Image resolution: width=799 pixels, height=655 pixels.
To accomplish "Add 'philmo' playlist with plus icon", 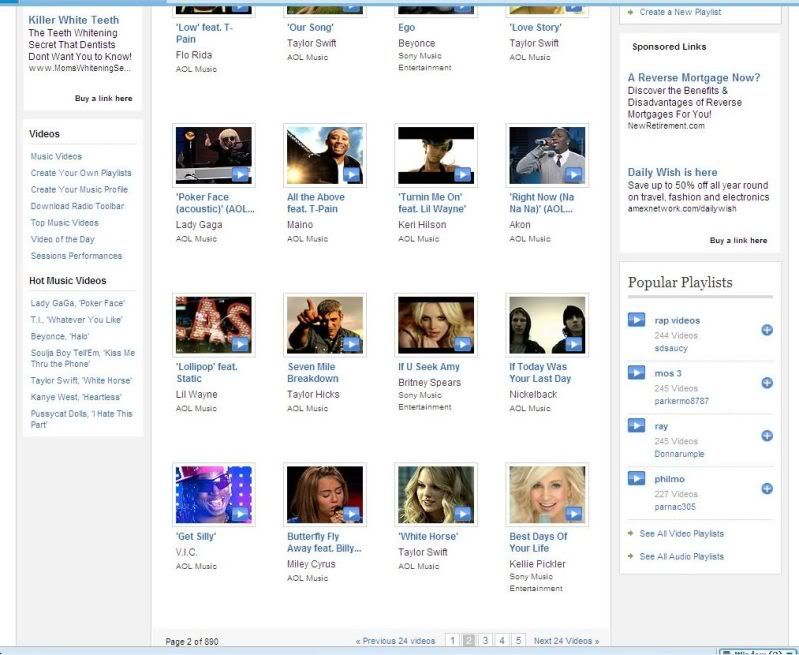I will (767, 488).
